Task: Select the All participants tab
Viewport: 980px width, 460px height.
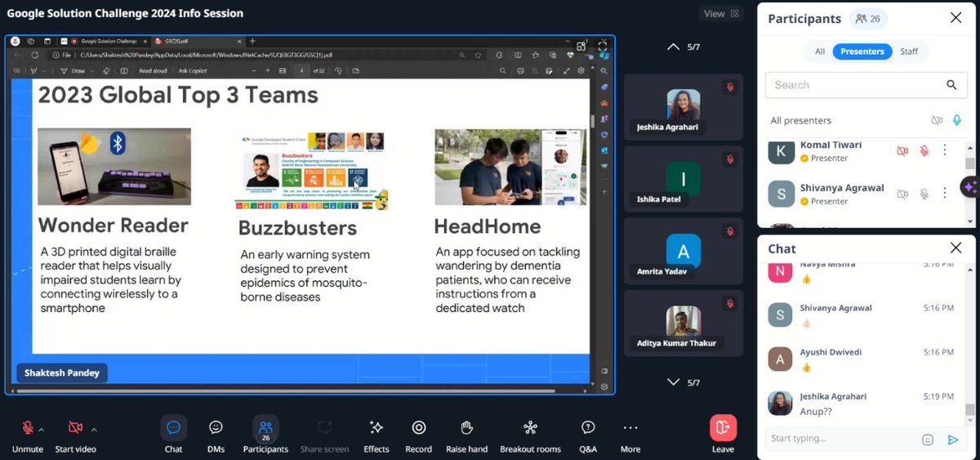Action: click(820, 51)
